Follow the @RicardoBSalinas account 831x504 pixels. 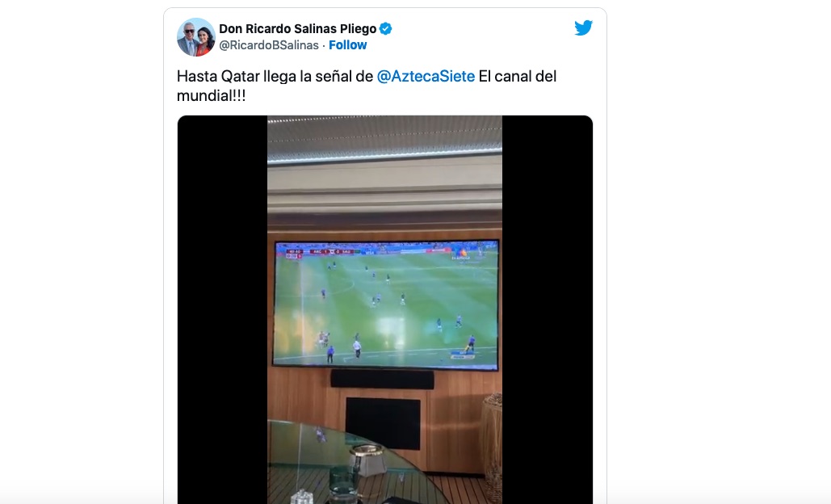click(347, 45)
